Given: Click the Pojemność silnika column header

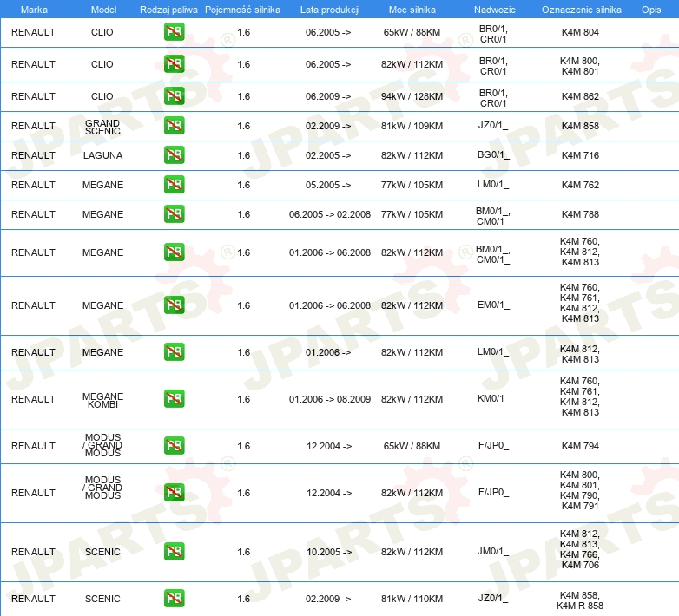Looking at the screenshot, I should click(242, 10).
